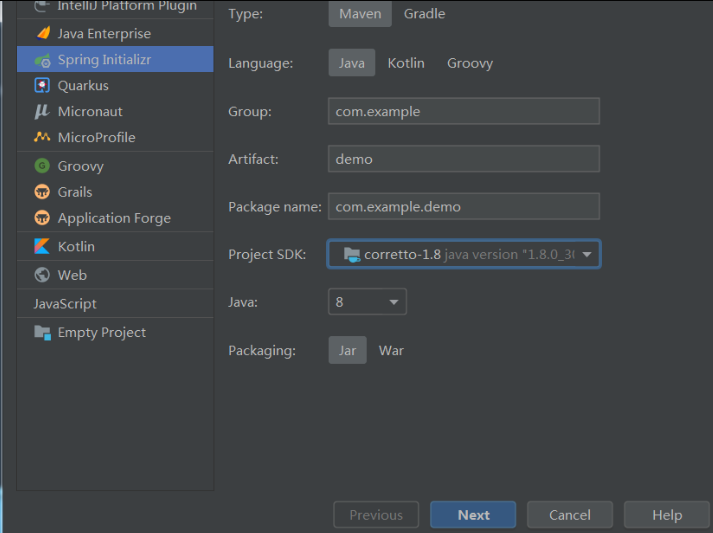713x533 pixels.
Task: Click the Next button
Action: tap(473, 515)
